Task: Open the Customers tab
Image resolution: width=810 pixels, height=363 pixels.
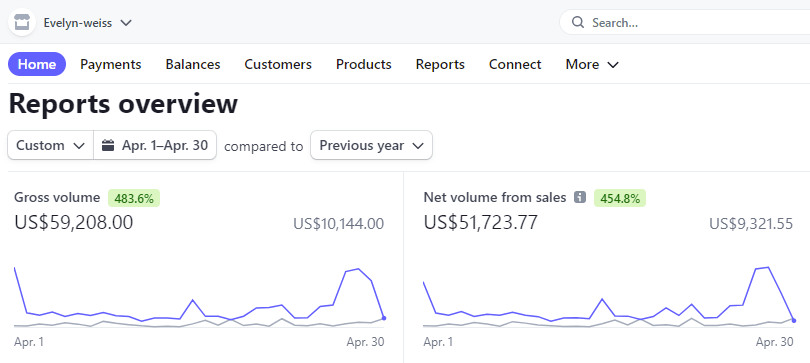Action: tap(278, 65)
